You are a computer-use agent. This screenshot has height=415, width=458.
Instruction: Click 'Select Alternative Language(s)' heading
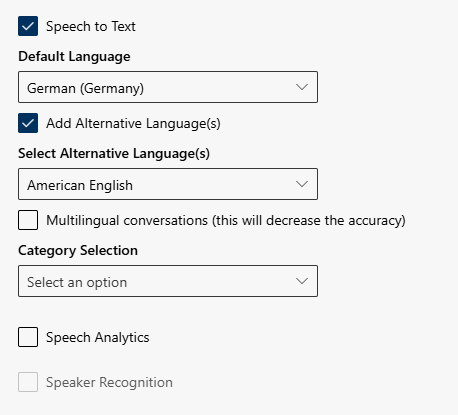(x=114, y=154)
